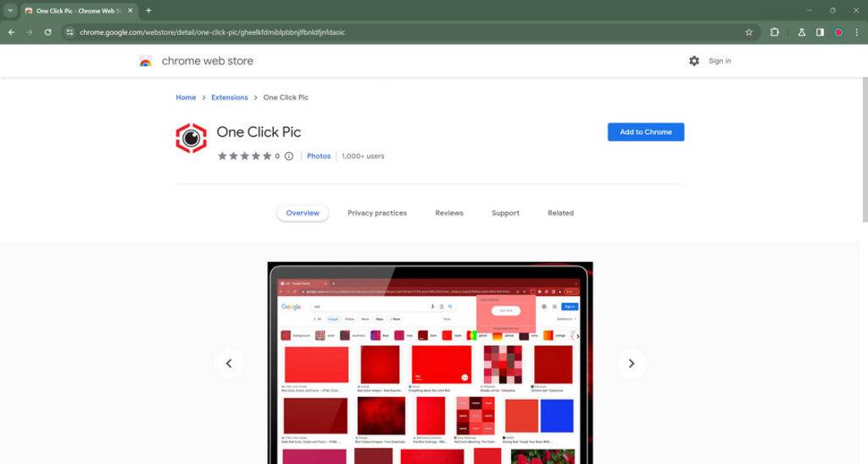Toggle the browser side panel
The width and height of the screenshot is (868, 464).
(820, 32)
